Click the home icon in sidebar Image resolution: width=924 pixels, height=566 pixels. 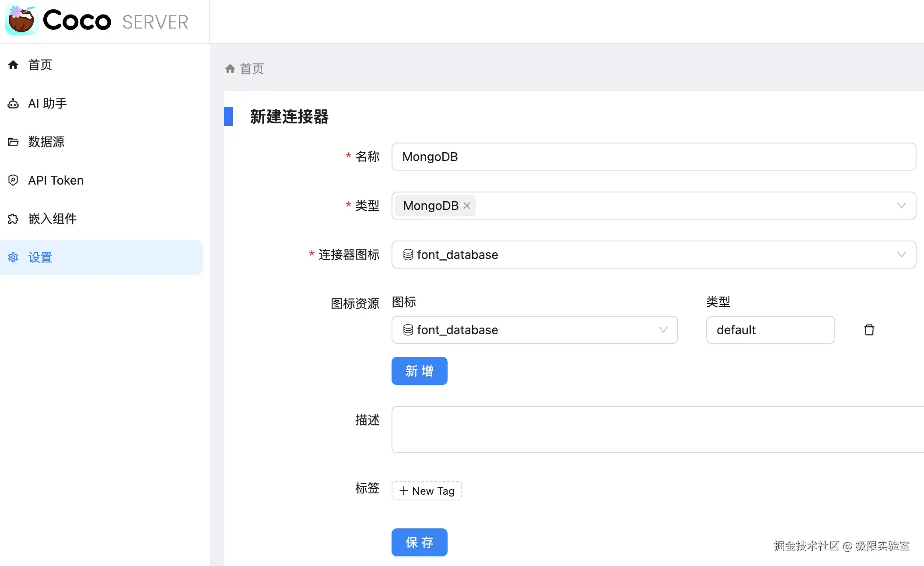point(13,65)
